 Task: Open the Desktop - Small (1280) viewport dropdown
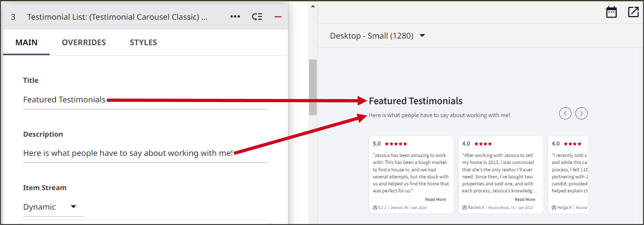click(x=377, y=36)
